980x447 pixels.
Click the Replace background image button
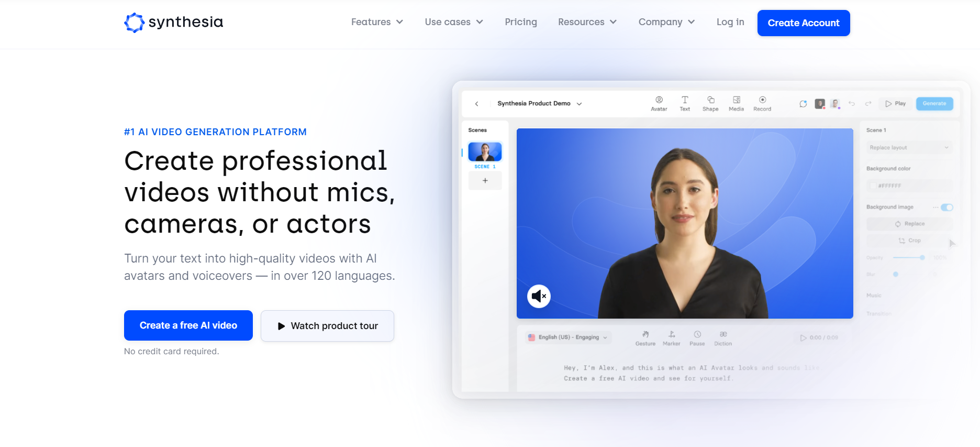909,224
